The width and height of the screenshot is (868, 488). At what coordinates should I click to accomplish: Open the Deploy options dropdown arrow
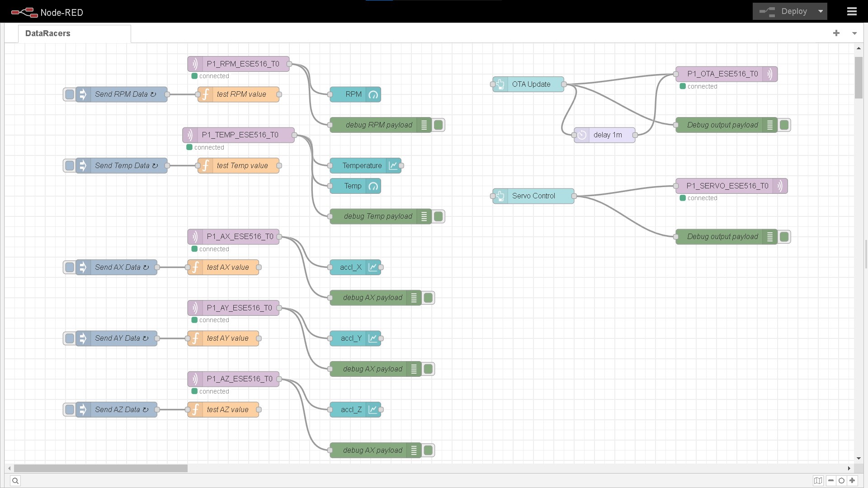pyautogui.click(x=821, y=11)
